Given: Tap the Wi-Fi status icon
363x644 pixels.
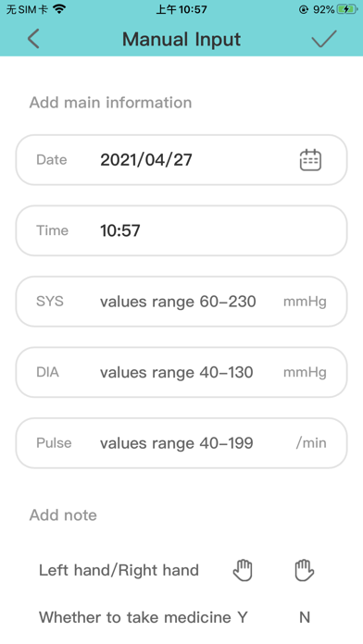Looking at the screenshot, I should (x=59, y=9).
